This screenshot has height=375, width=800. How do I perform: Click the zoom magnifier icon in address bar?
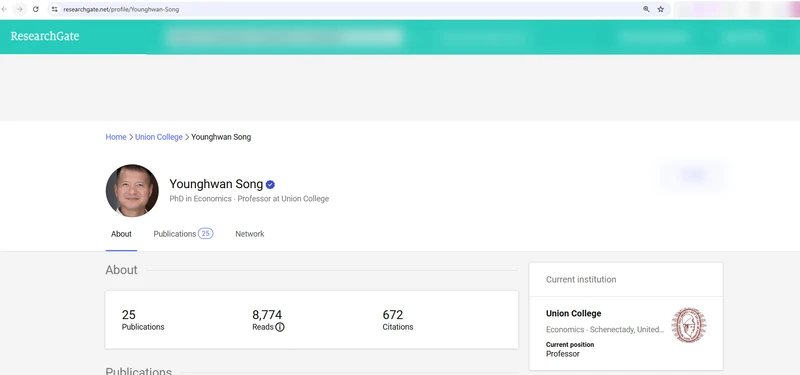pos(646,9)
